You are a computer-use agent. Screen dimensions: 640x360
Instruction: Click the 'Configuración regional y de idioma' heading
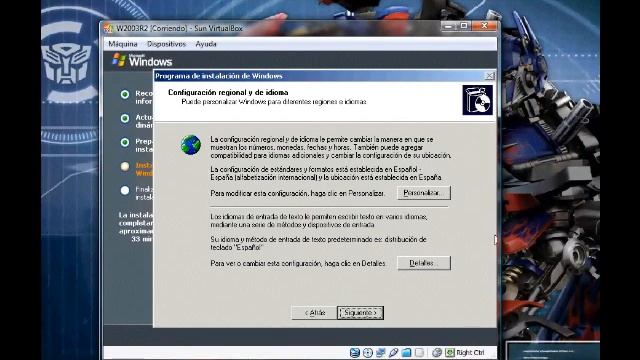[x=228, y=93]
